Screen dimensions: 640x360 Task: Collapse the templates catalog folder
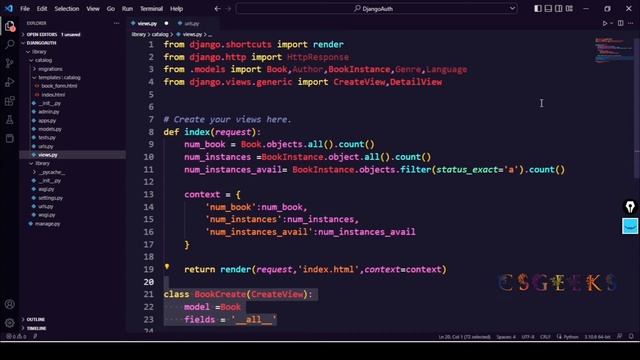(x=59, y=78)
